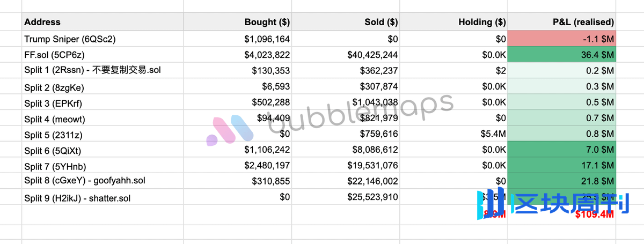Click the green 36.4 $M P&L cell
Screen dimensions: 644x244
562,55
